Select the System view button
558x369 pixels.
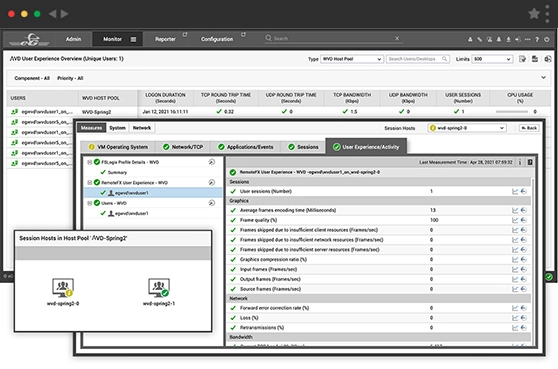point(117,128)
